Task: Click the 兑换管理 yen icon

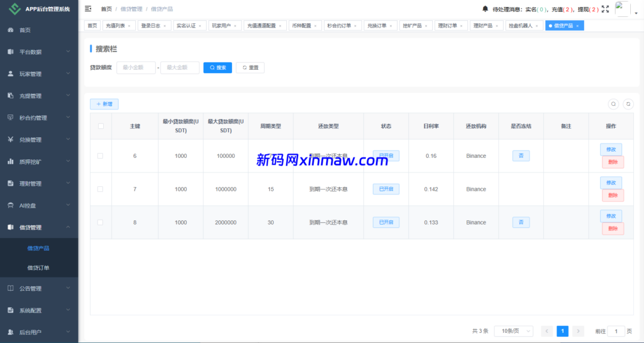Action: pos(11,140)
